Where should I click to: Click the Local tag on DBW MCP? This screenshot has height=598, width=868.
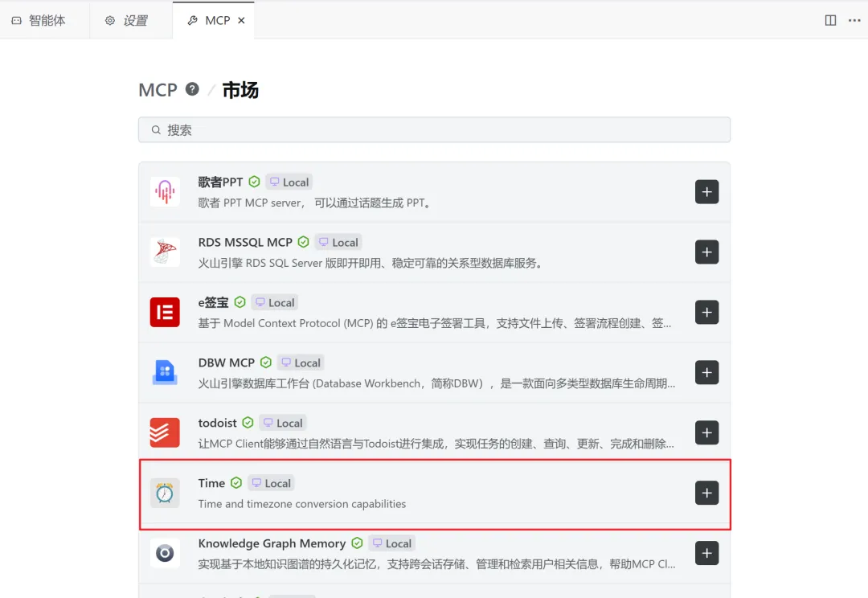(x=301, y=363)
